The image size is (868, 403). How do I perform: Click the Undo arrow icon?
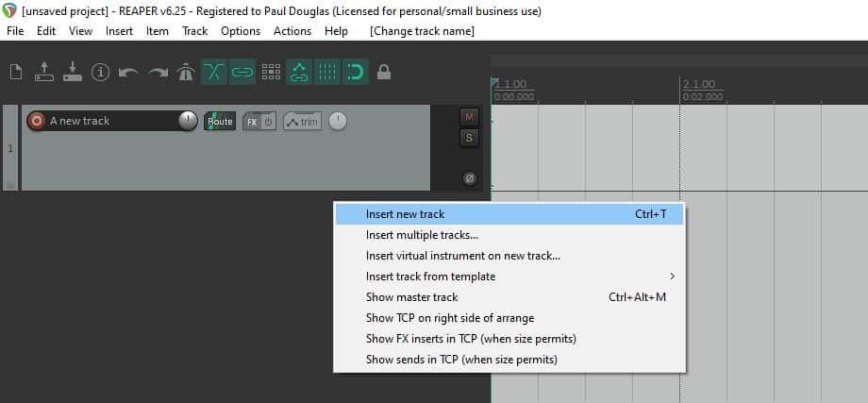tap(128, 73)
